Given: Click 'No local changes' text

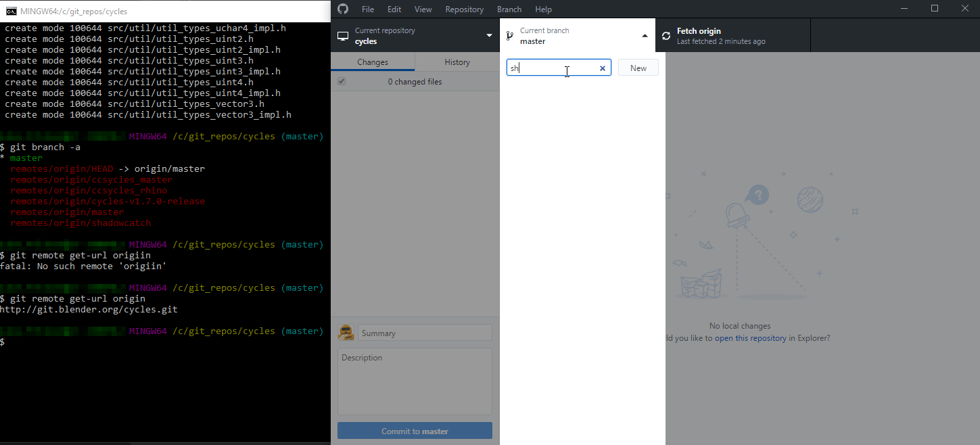Looking at the screenshot, I should tap(740, 326).
